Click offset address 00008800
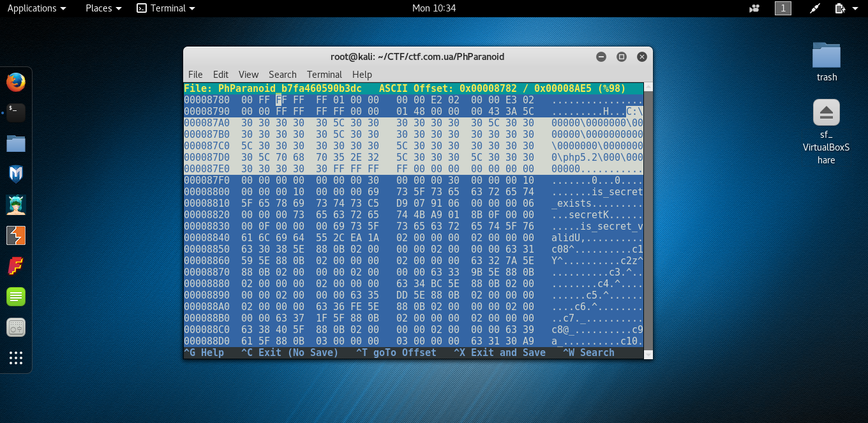 pos(207,192)
